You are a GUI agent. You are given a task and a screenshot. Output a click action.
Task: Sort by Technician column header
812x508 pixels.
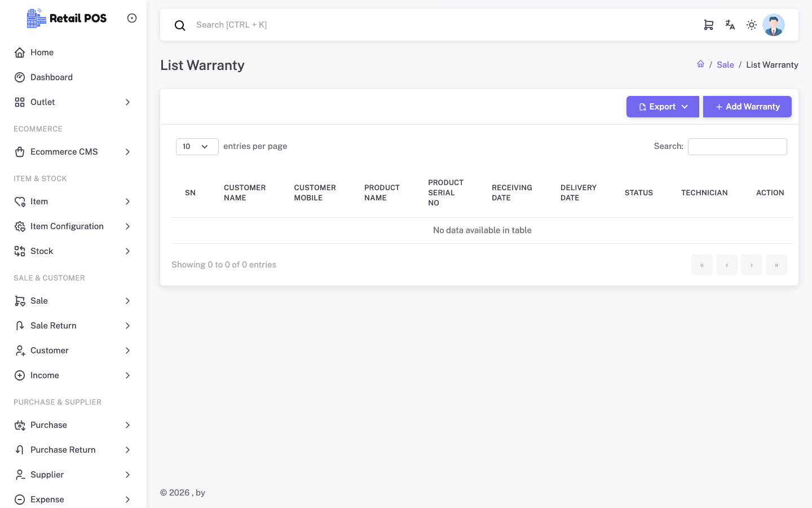pos(704,192)
